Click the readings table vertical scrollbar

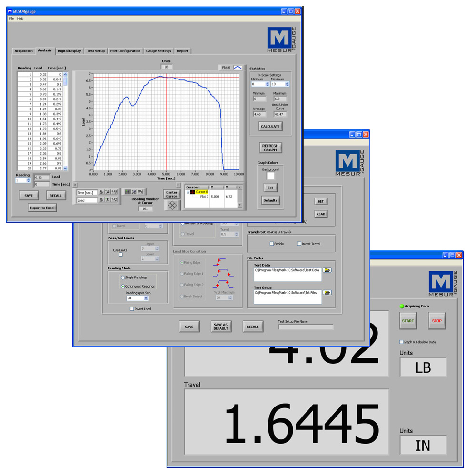pos(65,121)
